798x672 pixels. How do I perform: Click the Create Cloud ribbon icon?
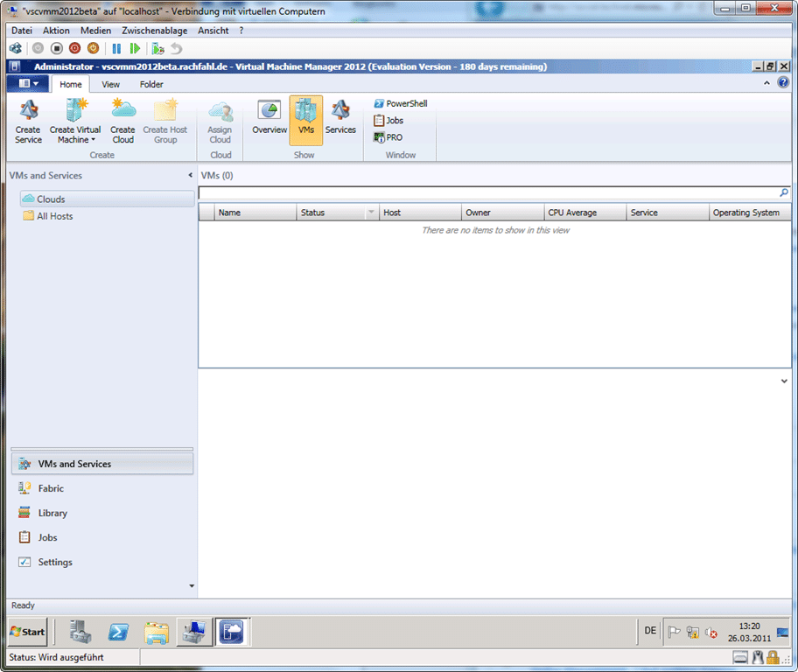(122, 122)
